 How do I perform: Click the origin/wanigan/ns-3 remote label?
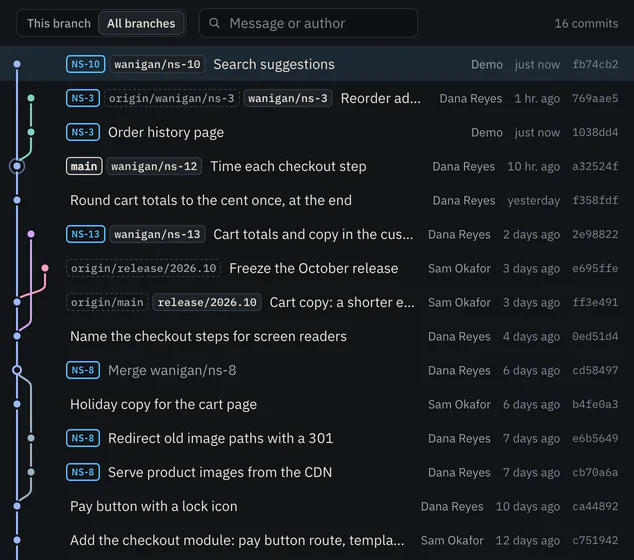(171, 98)
